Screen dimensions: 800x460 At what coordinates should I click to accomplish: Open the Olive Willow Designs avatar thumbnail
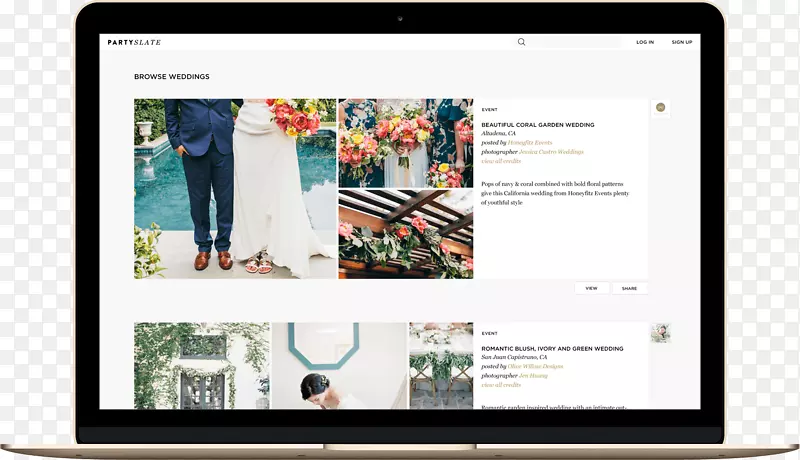point(660,333)
